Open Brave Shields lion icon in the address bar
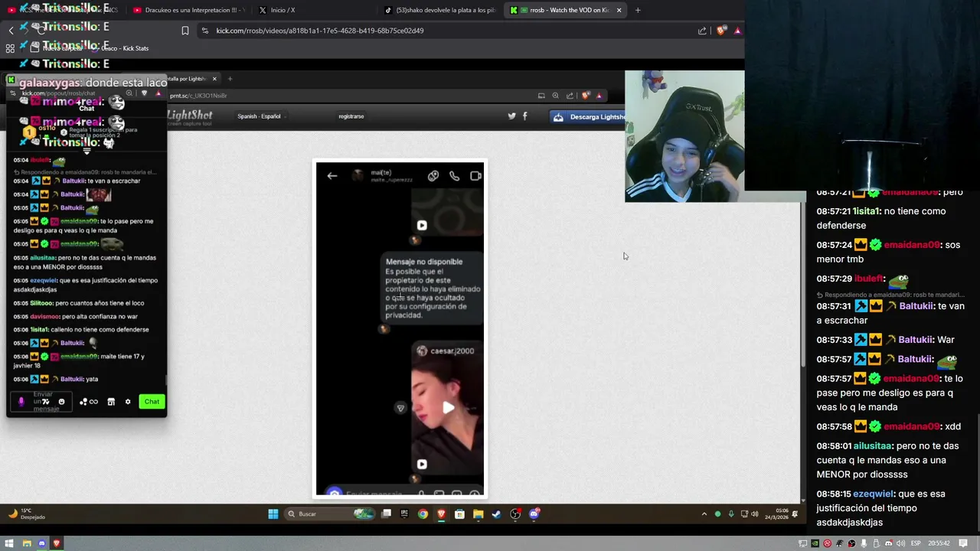980x551 pixels. click(x=722, y=31)
